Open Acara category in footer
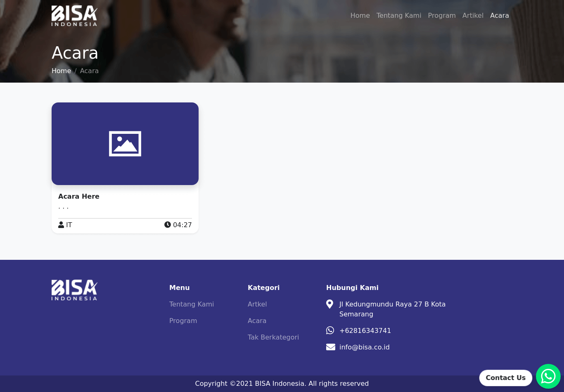This screenshot has height=392, width=564. (257, 321)
